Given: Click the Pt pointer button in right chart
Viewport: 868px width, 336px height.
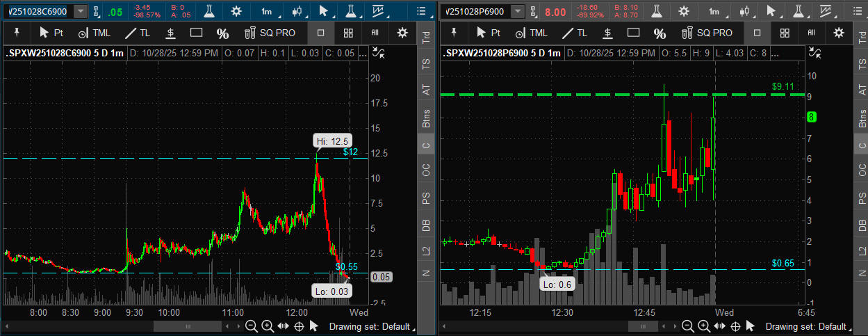Looking at the screenshot, I should pyautogui.click(x=488, y=33).
